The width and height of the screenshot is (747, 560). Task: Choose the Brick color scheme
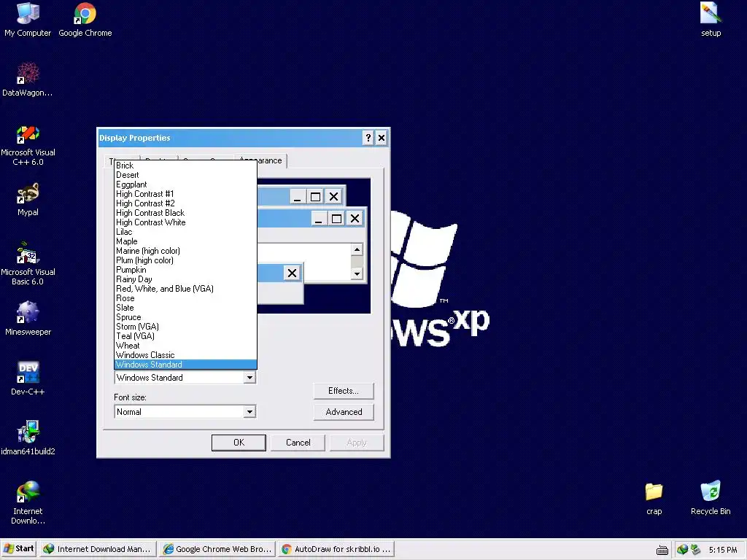click(x=186, y=166)
